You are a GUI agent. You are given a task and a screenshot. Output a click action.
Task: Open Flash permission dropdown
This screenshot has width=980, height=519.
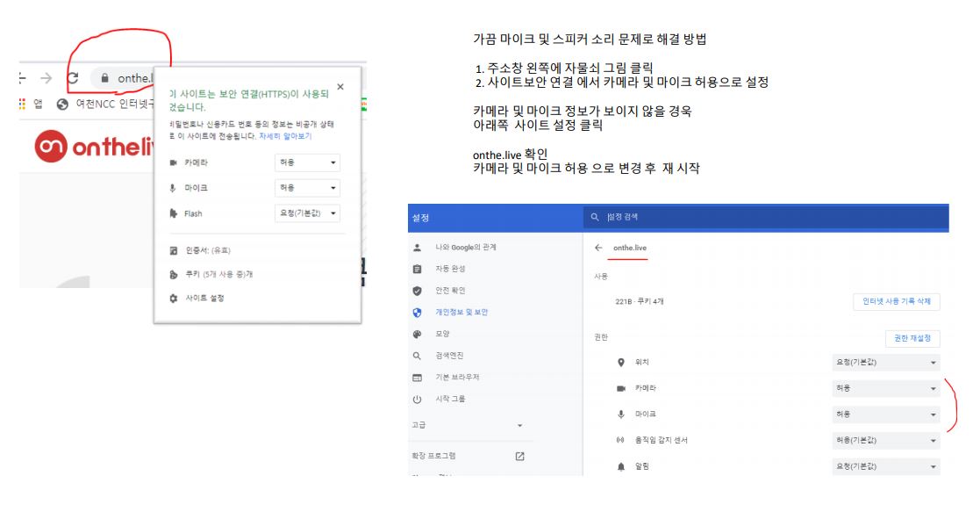[x=307, y=213]
